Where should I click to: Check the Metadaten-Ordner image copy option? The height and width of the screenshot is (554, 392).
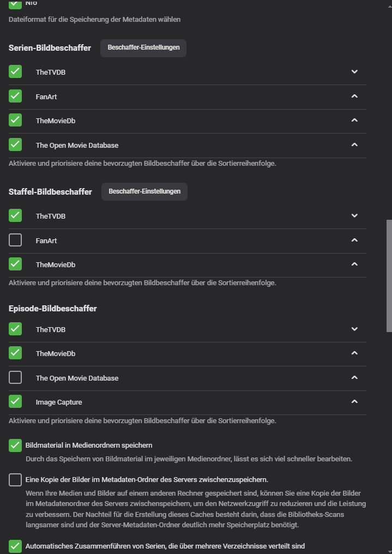point(15,480)
